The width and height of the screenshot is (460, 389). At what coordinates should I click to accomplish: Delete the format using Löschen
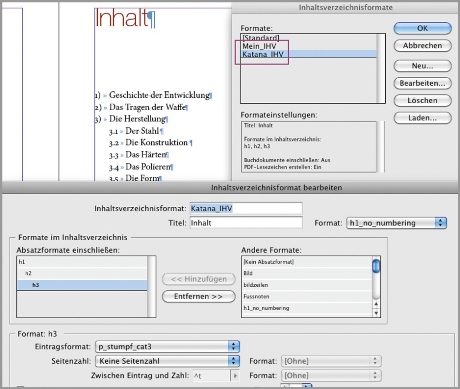coord(422,100)
